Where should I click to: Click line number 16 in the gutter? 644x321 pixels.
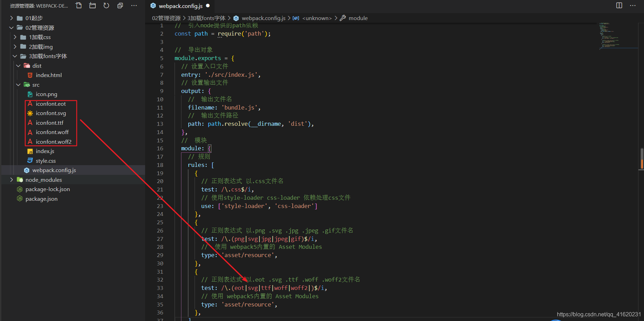pos(160,148)
